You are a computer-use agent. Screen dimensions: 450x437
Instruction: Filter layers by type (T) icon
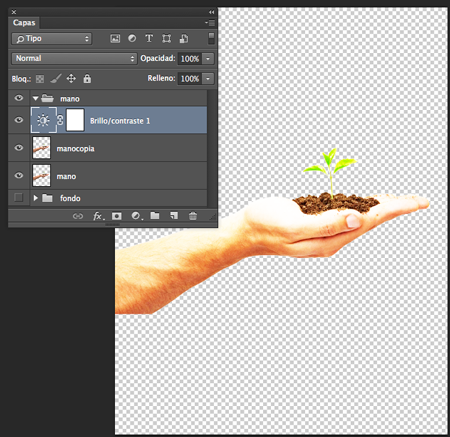tap(149, 38)
